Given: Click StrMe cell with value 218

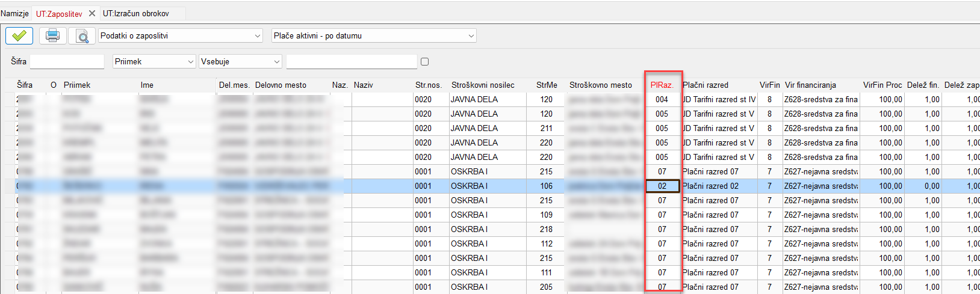Looking at the screenshot, I should pyautogui.click(x=547, y=229).
